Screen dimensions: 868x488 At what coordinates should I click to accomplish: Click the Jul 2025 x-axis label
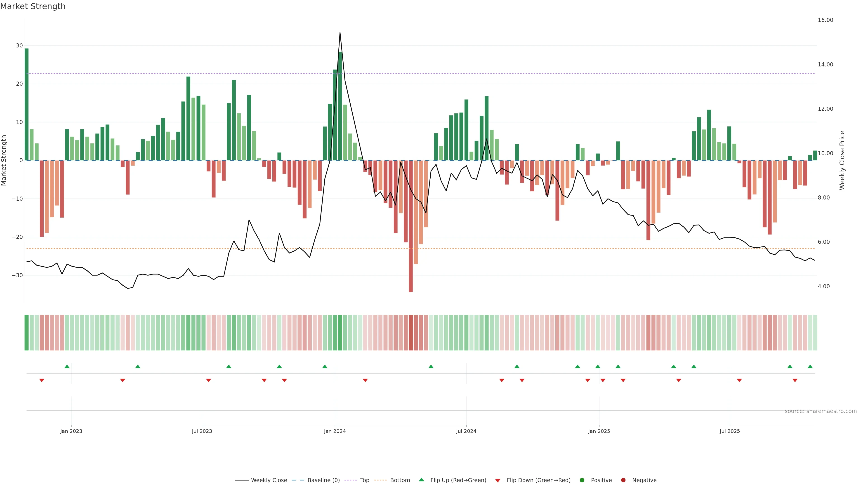pyautogui.click(x=729, y=431)
